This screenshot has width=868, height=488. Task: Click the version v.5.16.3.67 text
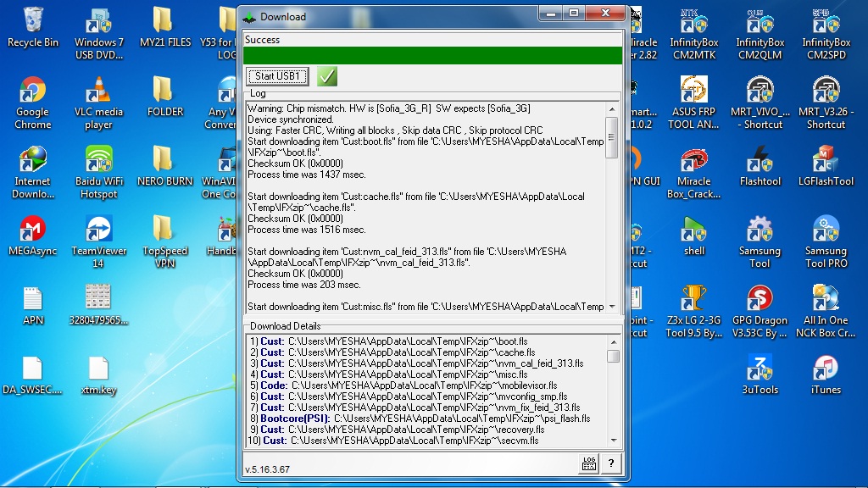click(267, 469)
